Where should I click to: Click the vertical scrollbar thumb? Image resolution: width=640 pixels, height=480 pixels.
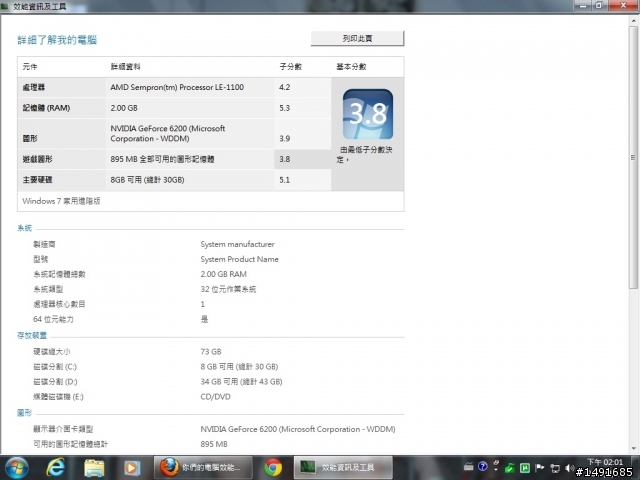[x=633, y=157]
